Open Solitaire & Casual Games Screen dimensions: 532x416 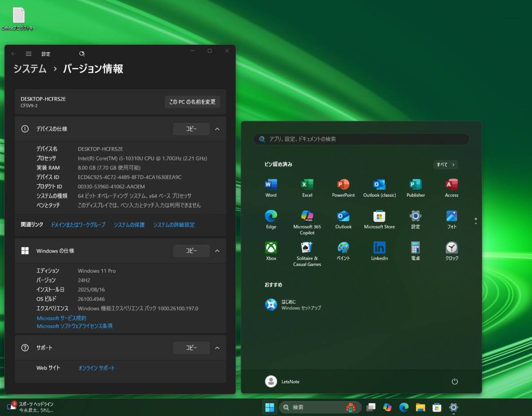tap(307, 254)
